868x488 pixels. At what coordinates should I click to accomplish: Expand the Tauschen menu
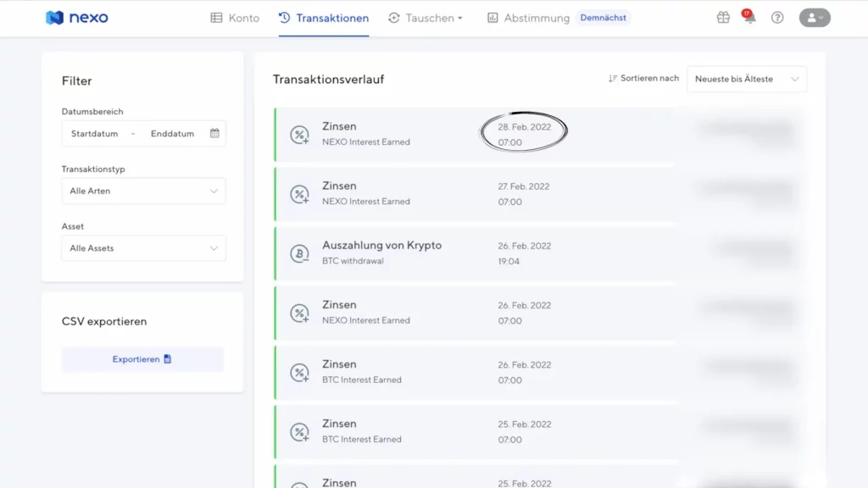(x=426, y=18)
